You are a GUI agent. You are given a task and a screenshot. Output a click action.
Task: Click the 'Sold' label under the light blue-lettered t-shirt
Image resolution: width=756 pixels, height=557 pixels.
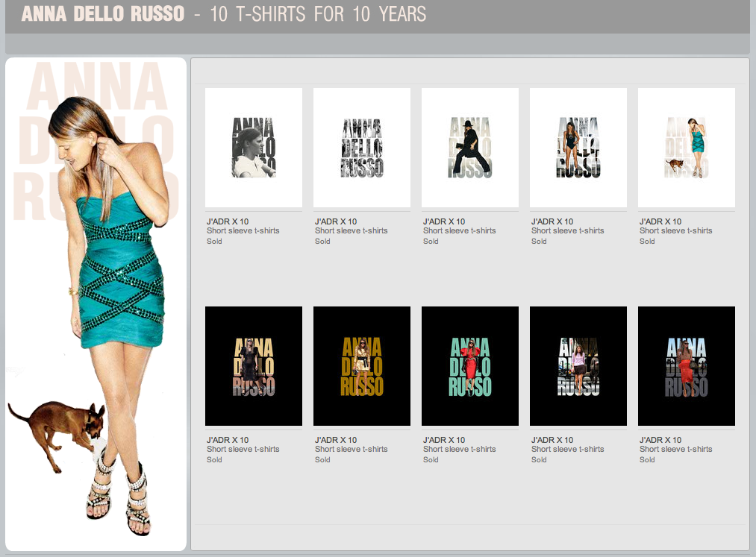click(648, 459)
